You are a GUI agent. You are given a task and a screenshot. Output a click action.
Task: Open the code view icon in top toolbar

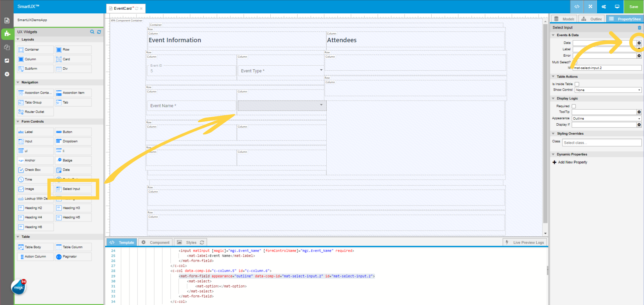pyautogui.click(x=577, y=6)
